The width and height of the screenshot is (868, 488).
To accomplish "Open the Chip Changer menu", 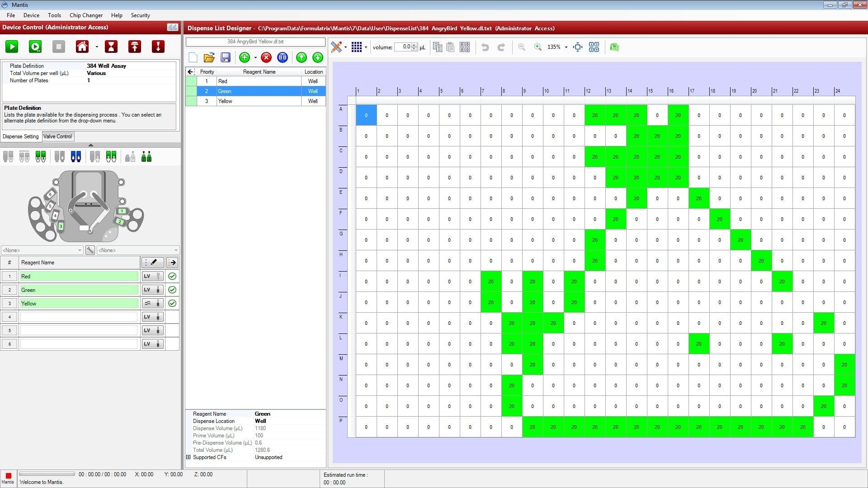I will (86, 15).
